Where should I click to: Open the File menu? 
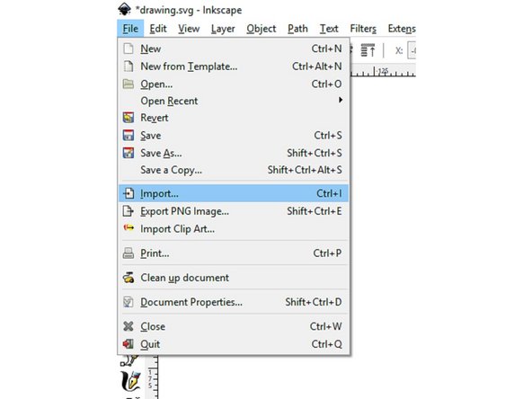click(130, 29)
